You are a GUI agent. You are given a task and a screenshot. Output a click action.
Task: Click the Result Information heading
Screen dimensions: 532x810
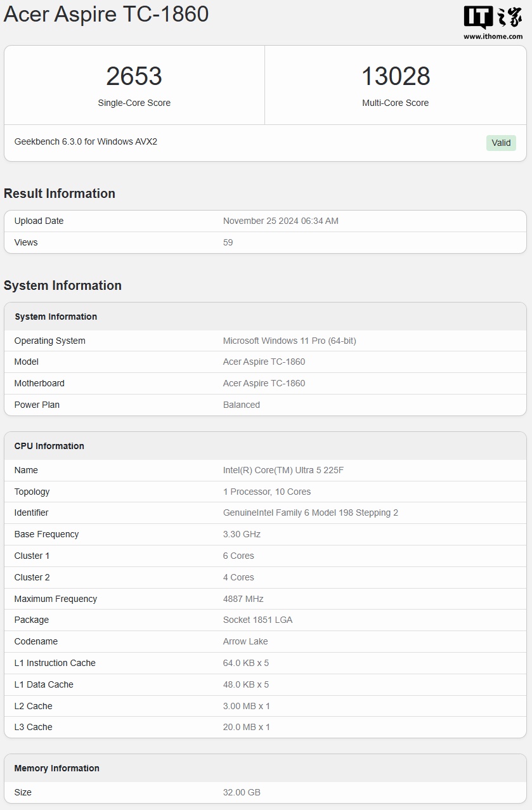[x=60, y=193]
